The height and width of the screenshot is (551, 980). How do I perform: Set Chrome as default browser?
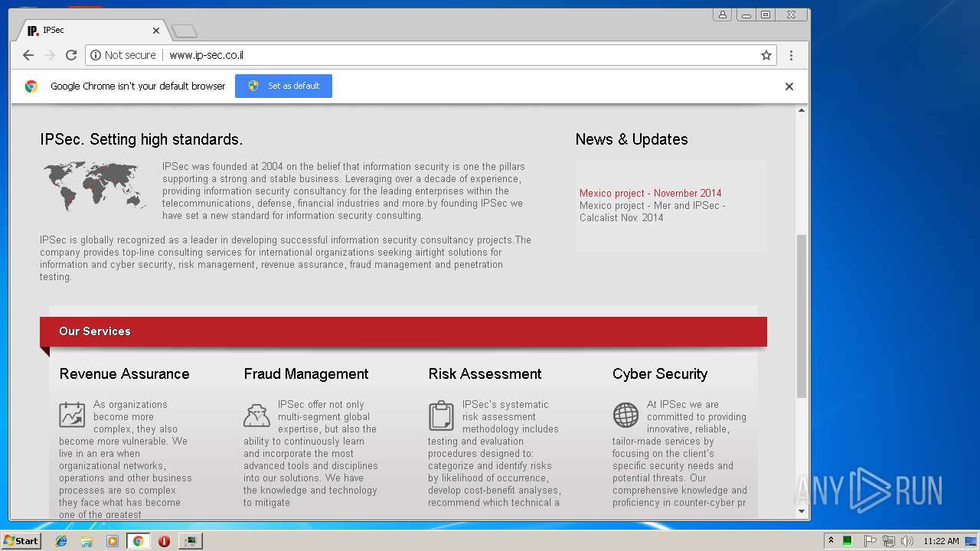click(283, 86)
